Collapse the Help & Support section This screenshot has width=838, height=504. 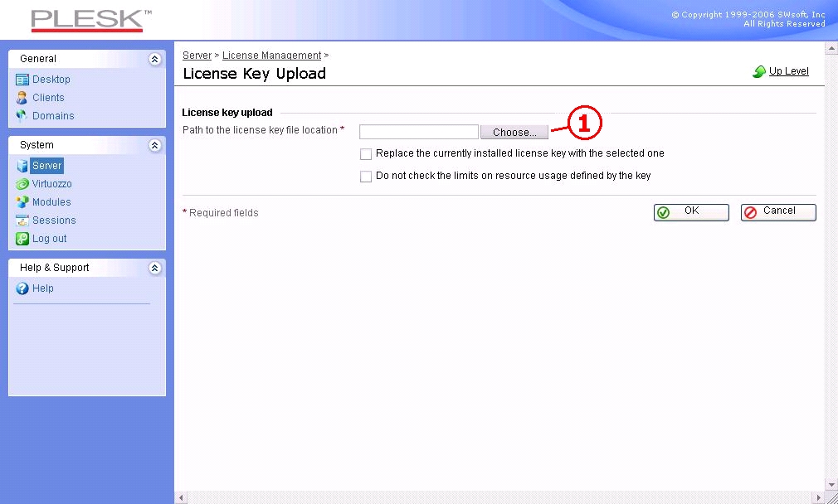pos(154,268)
